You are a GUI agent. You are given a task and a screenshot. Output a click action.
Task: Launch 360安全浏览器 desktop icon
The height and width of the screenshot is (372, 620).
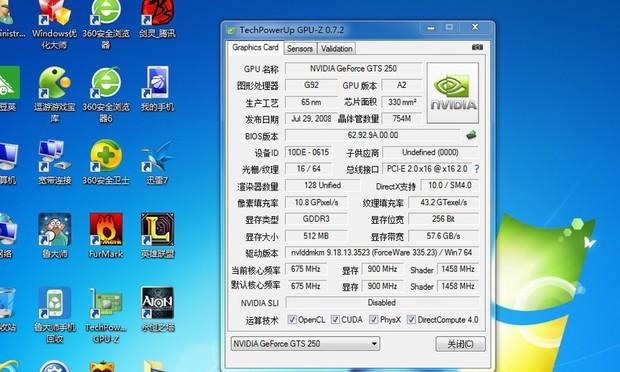(106, 24)
